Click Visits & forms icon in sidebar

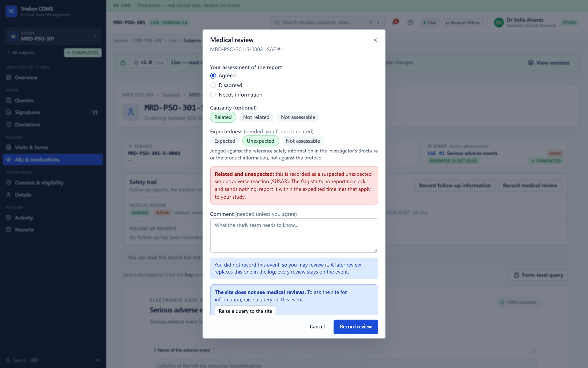pyautogui.click(x=9, y=148)
